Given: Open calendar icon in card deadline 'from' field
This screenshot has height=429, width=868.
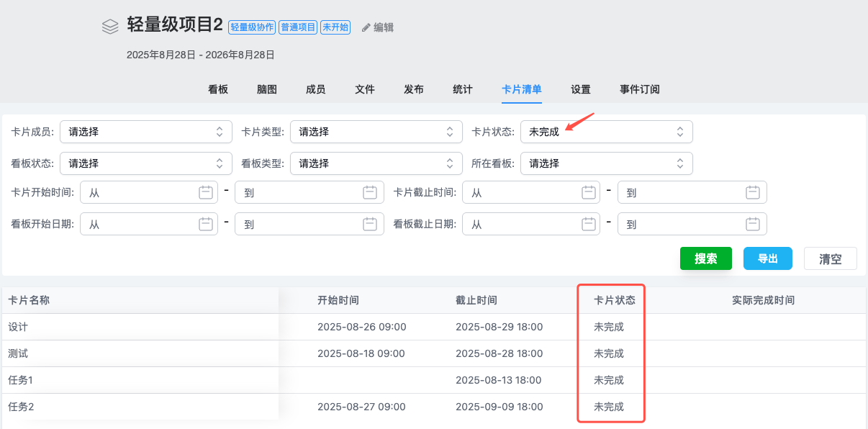Looking at the screenshot, I should 588,192.
